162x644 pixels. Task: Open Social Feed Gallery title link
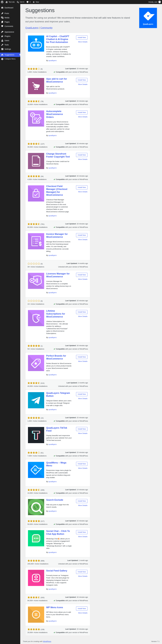pyautogui.click(x=57, y=571)
